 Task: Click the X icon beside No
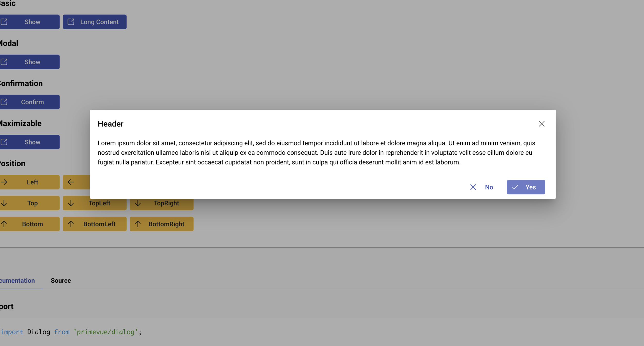pyautogui.click(x=473, y=187)
